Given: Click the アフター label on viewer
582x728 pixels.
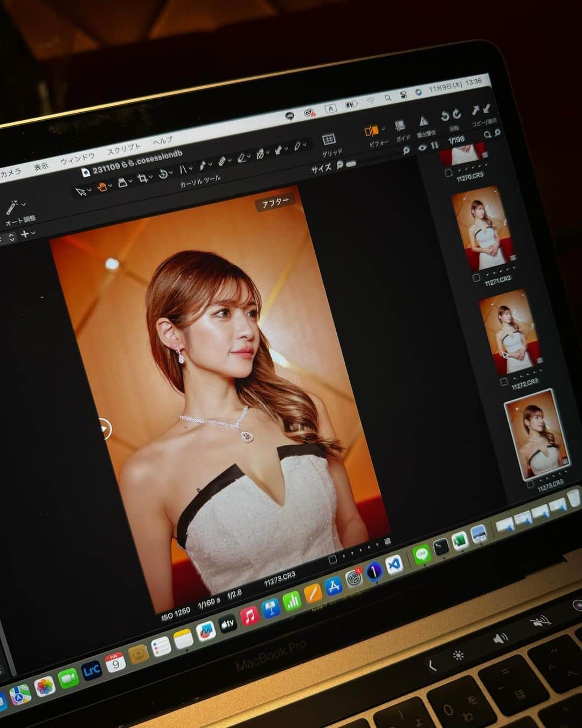Looking at the screenshot, I should (275, 203).
